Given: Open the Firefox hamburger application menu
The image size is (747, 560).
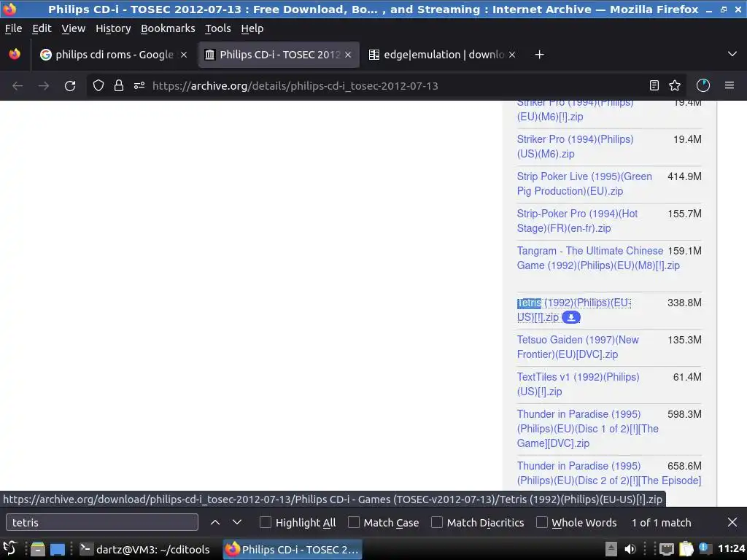Looking at the screenshot, I should pos(729,85).
